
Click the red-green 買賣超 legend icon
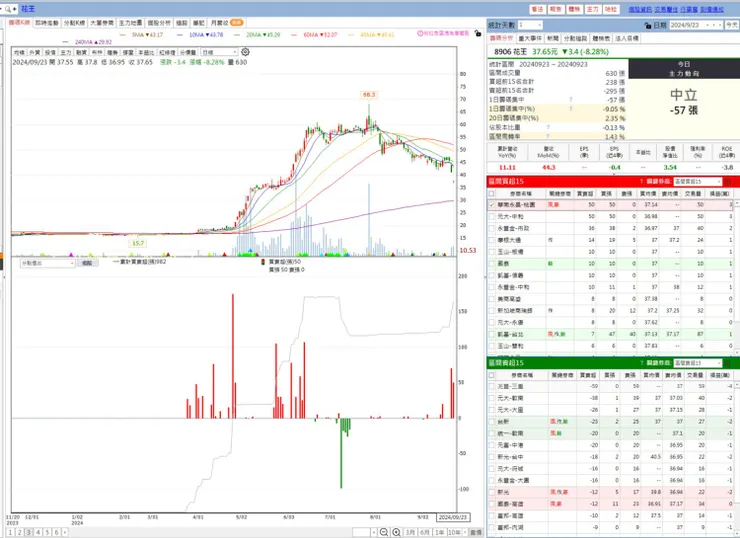(263, 261)
